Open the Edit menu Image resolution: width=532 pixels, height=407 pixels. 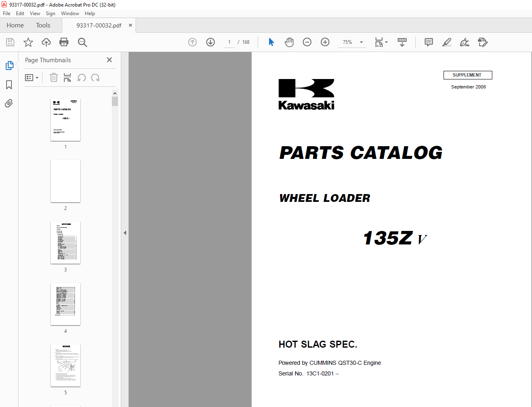tap(20, 14)
